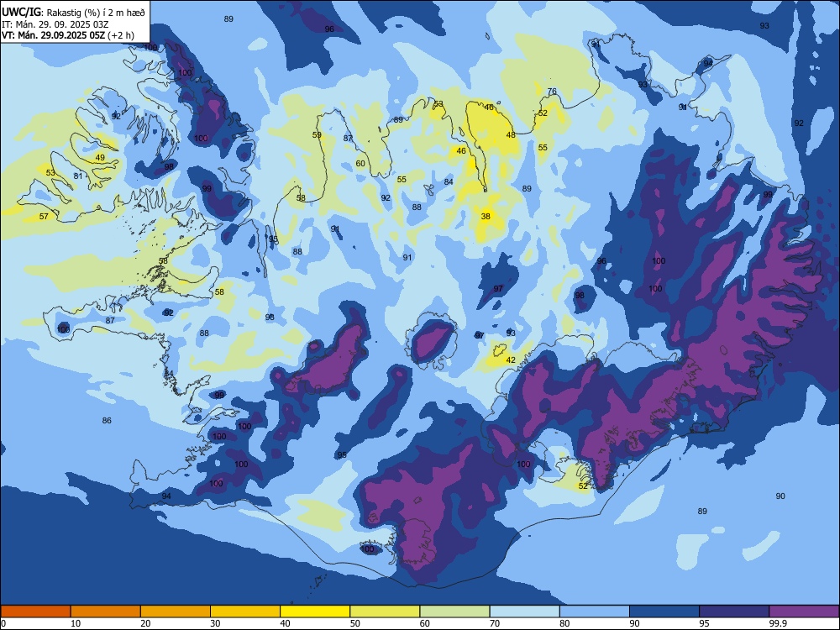Click the dark orange 0–10 legend swatch
The image size is (840, 630).
(x=35, y=612)
